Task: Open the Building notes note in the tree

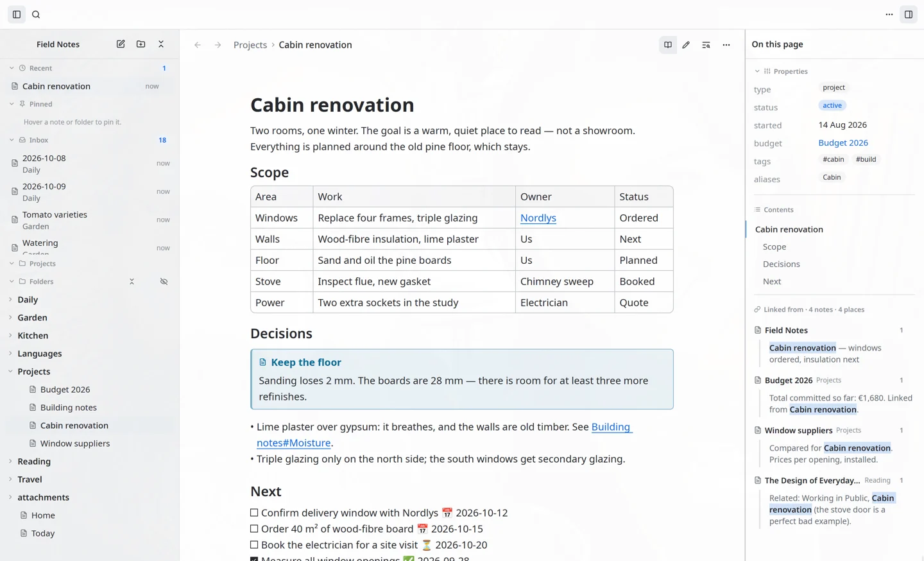Action: [x=69, y=408]
